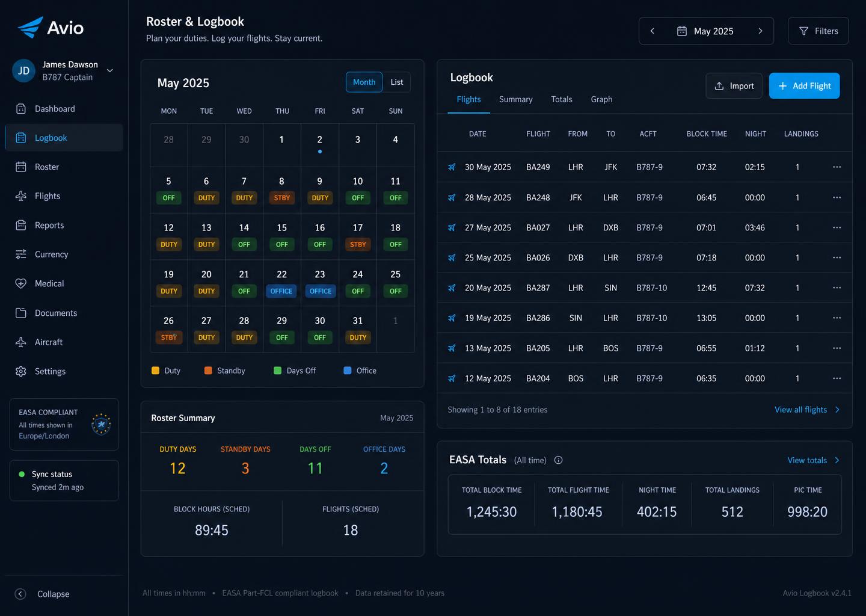Open Documents folder icon
Viewport: 866px width, 616px height.
click(x=21, y=313)
